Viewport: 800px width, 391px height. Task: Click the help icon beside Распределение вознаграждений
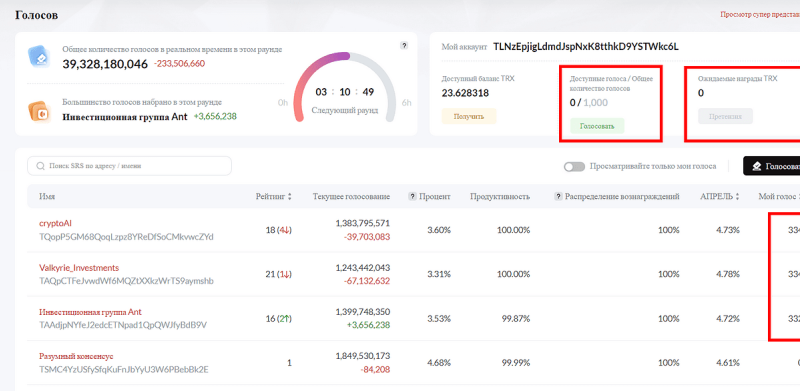[558, 197]
